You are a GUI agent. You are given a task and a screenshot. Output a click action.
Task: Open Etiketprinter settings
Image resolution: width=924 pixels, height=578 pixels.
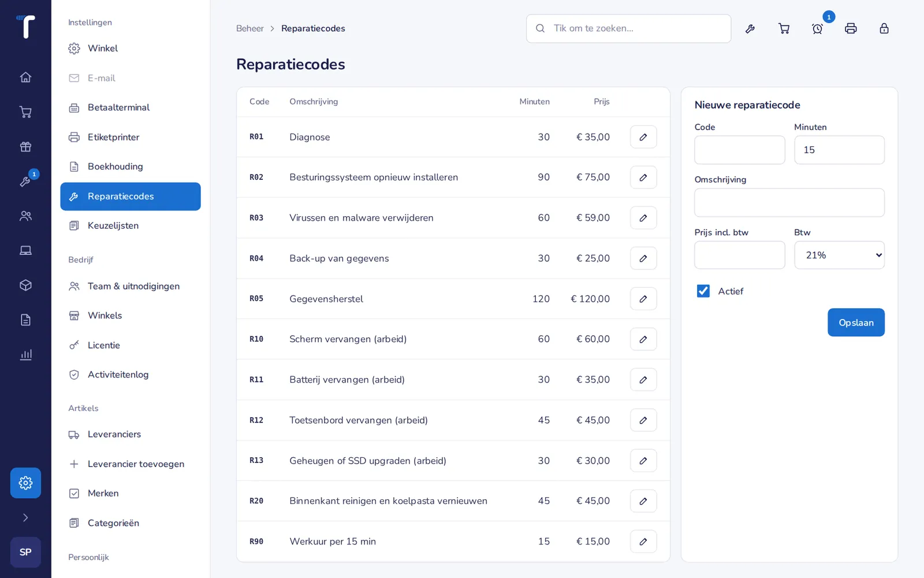click(131, 137)
